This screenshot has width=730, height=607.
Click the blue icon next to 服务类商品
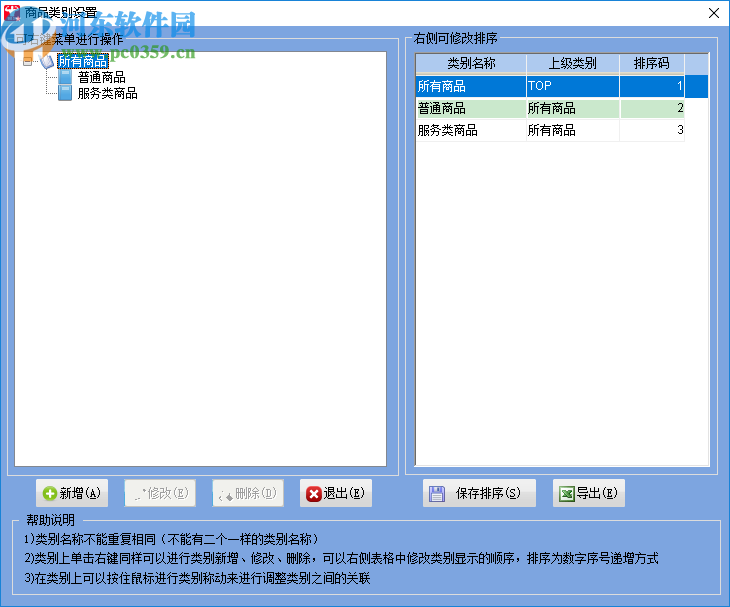pos(65,93)
